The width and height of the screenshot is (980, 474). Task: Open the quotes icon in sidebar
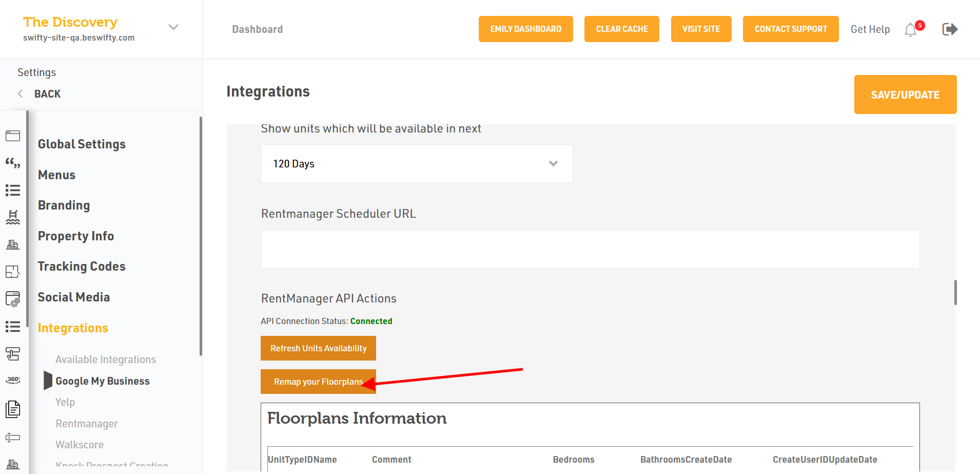[x=13, y=163]
